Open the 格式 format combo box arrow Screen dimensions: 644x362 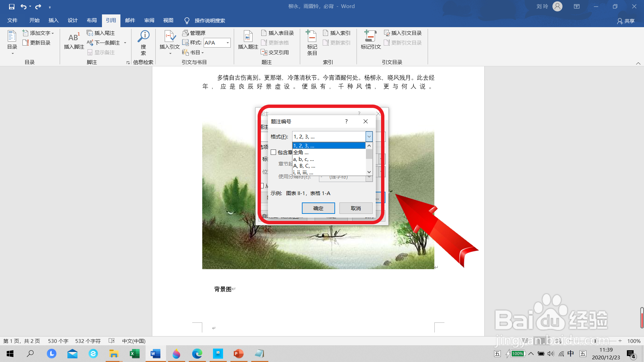tap(369, 136)
